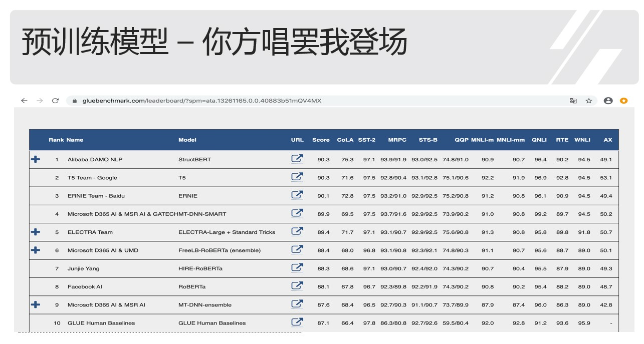Select 'ERNIE Team - Baidu' name cell
Screen dimensions: 644x344
[x=96, y=196]
